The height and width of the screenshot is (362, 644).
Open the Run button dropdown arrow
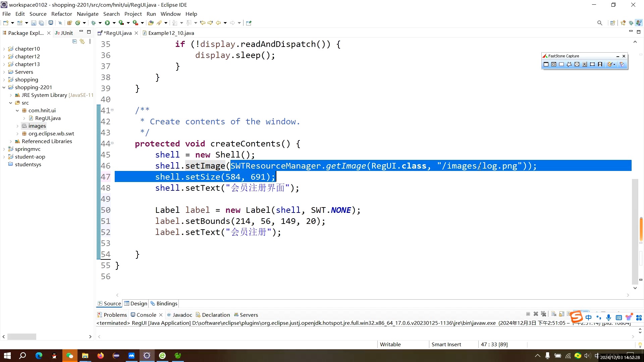(x=114, y=23)
